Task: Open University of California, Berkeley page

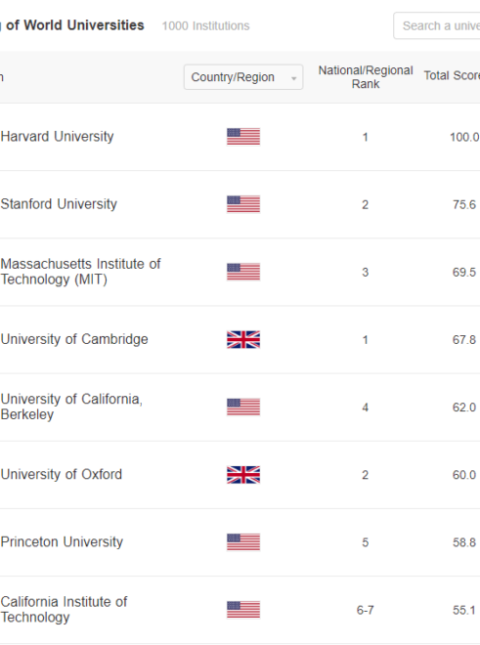Action: [72, 407]
